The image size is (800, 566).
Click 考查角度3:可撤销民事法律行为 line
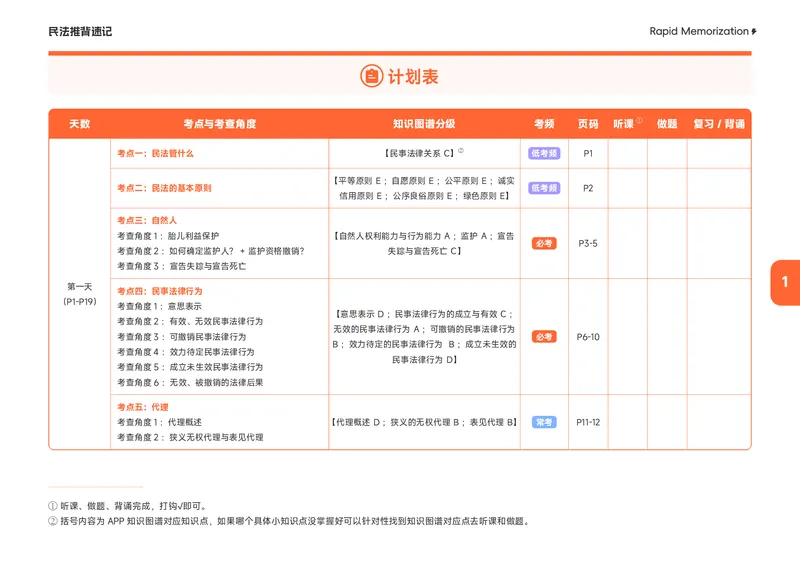point(181,337)
